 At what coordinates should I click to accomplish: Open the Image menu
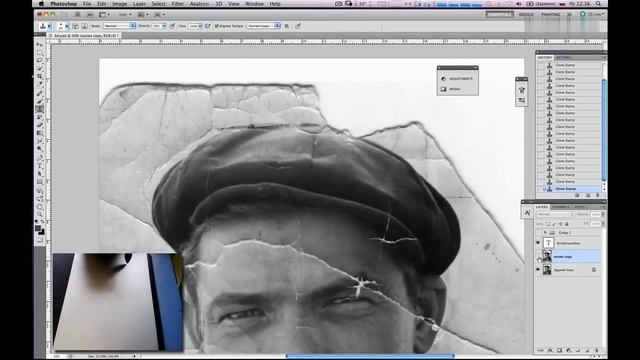pos(120,4)
